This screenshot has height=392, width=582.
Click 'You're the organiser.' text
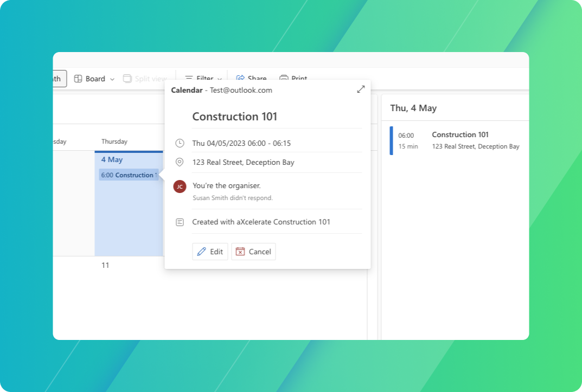pyautogui.click(x=226, y=185)
